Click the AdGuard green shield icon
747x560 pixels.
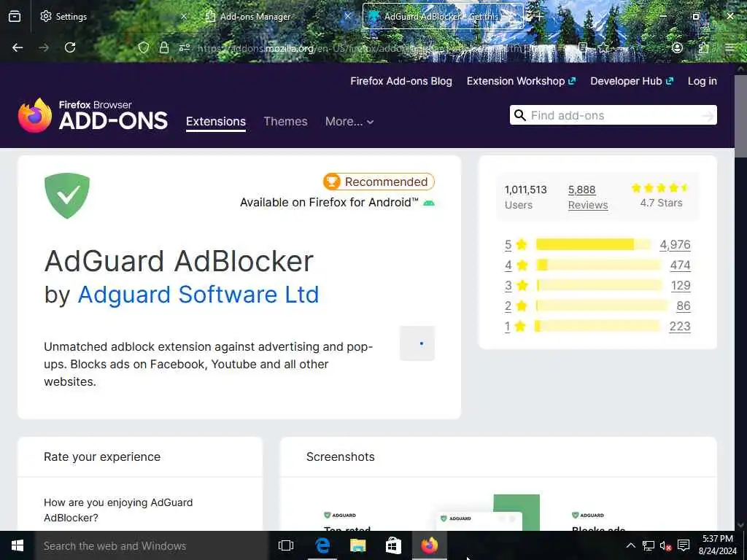click(x=67, y=195)
